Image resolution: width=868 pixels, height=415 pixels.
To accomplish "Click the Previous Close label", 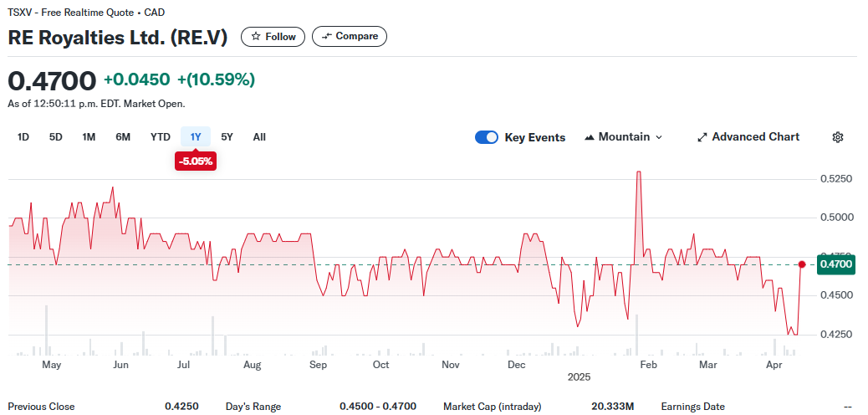I will [x=41, y=407].
